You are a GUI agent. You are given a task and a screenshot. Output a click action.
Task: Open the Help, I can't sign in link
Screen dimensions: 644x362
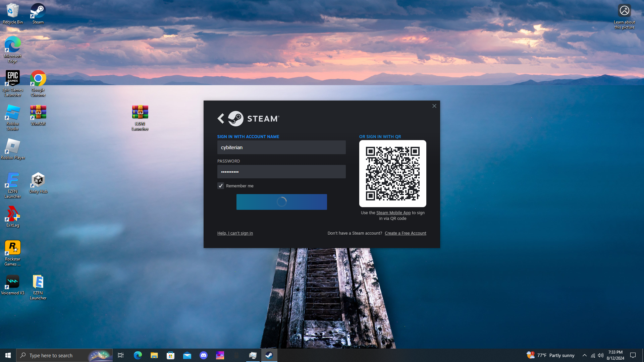[x=235, y=233]
